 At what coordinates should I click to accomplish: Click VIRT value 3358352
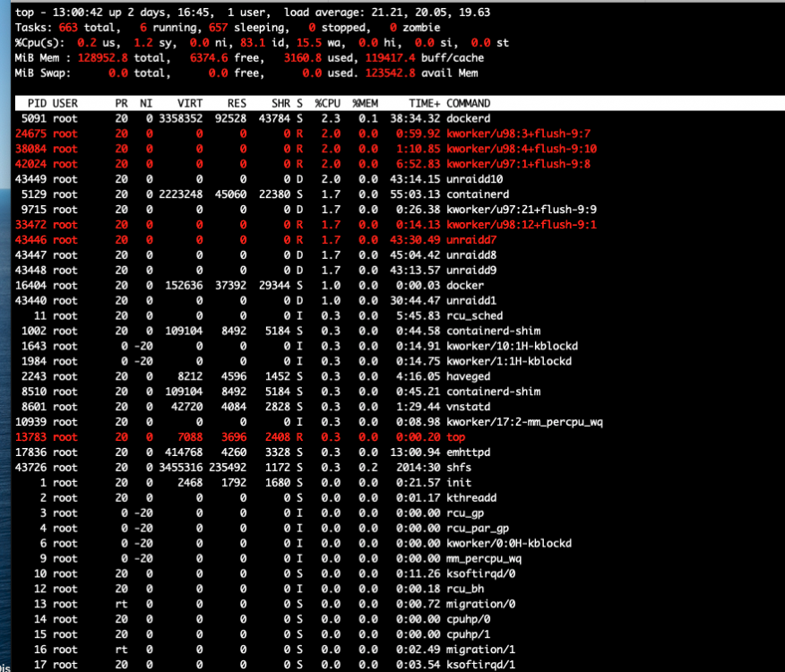coord(181,118)
